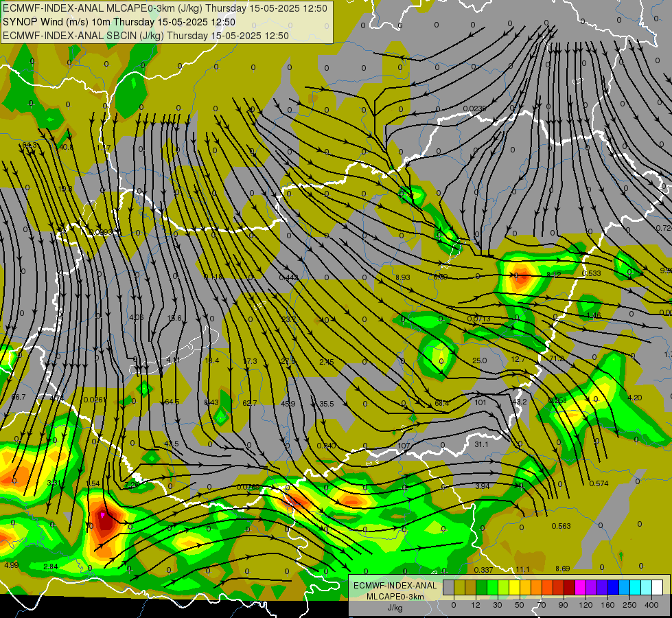
Task: Click the map value 1.54
Action: 93,484
